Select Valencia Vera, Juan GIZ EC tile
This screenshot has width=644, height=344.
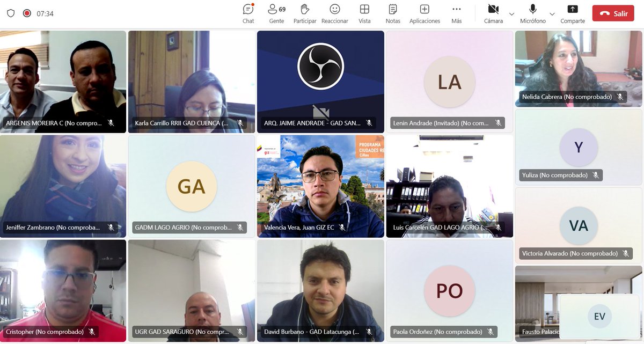[x=320, y=186]
